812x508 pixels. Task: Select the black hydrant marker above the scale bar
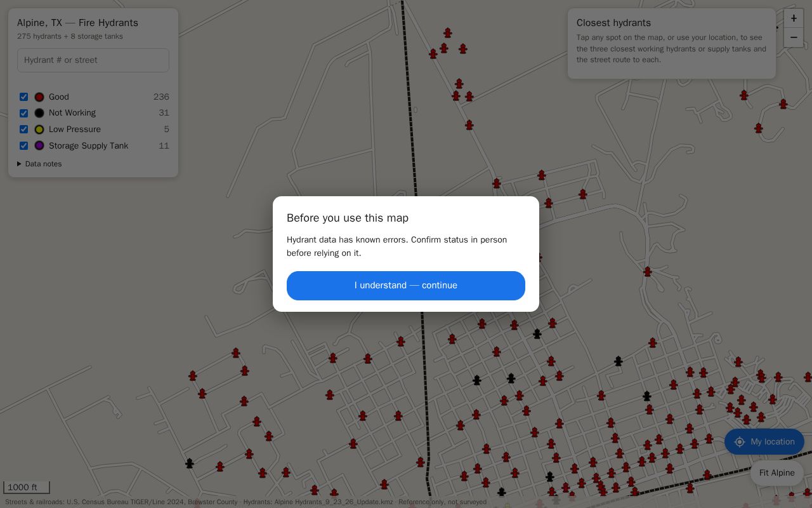189,464
